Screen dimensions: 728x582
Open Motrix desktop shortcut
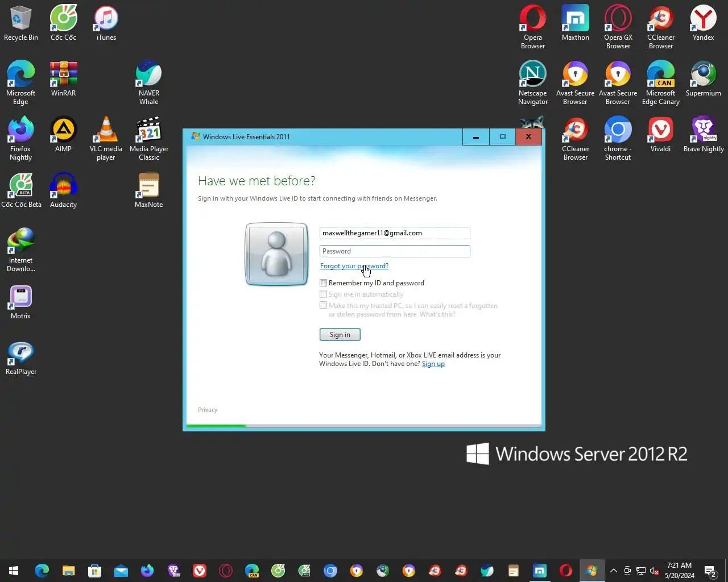[x=21, y=302]
